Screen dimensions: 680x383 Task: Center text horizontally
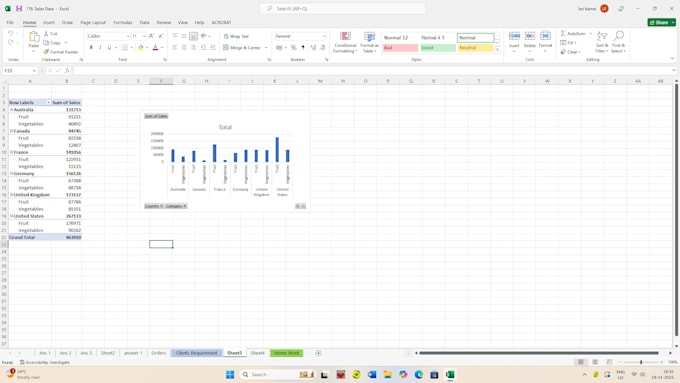184,47
